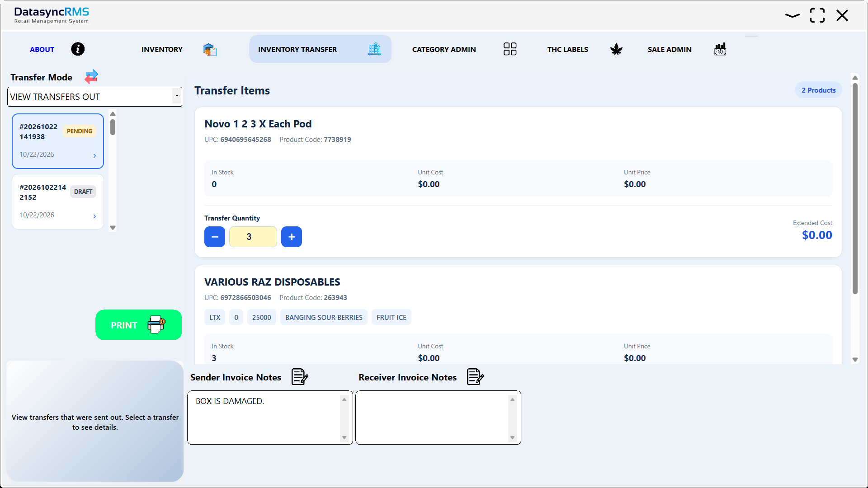
Task: Click the BANGING SOUR BERRIES tag
Action: (x=324, y=317)
